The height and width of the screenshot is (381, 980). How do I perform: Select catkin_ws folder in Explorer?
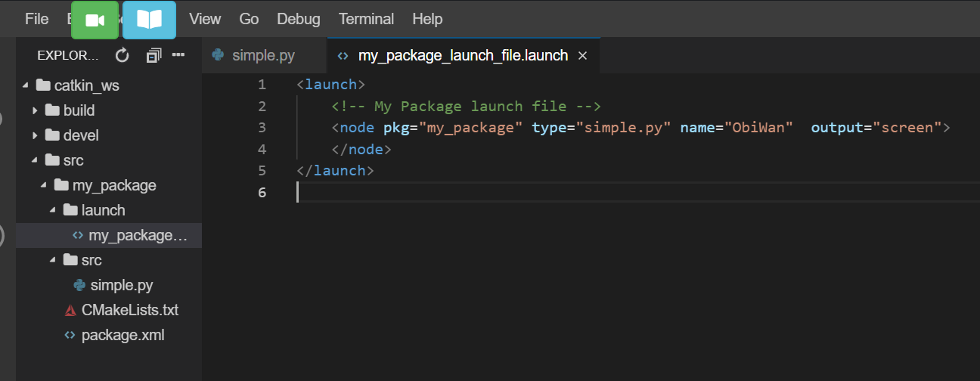point(109,85)
